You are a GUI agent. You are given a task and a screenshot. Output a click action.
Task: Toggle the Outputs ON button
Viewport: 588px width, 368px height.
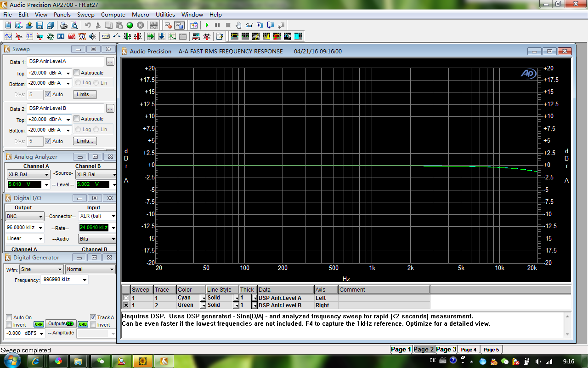click(x=61, y=324)
